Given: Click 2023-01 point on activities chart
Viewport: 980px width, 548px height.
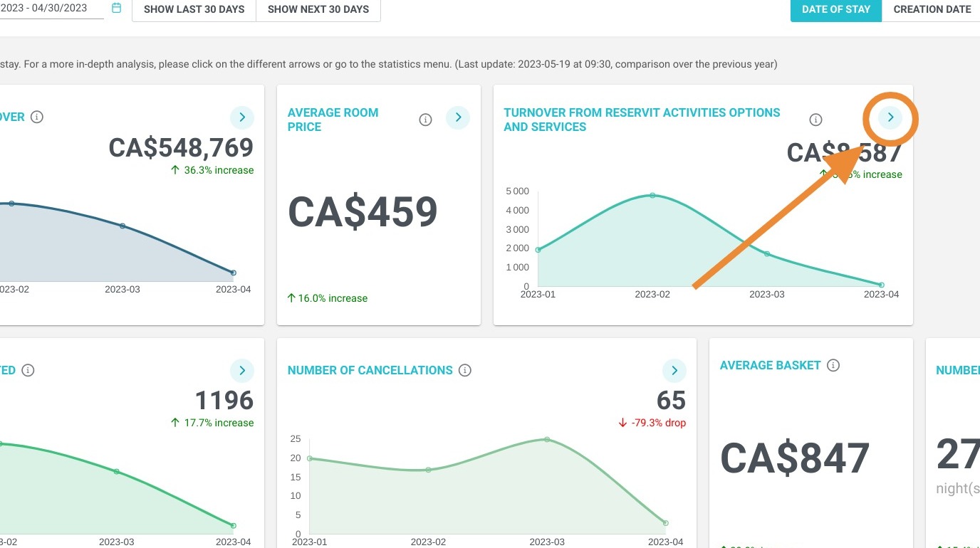Looking at the screenshot, I should [538, 250].
